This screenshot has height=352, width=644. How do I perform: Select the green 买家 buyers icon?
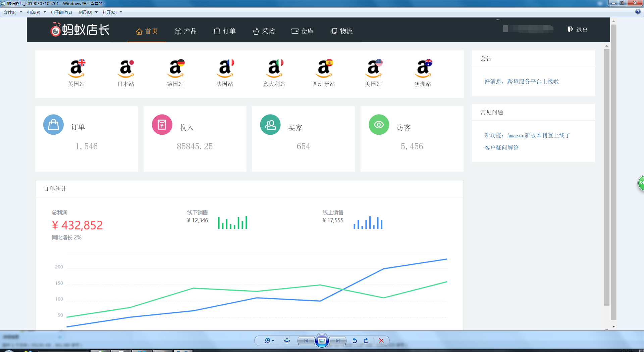(x=270, y=124)
